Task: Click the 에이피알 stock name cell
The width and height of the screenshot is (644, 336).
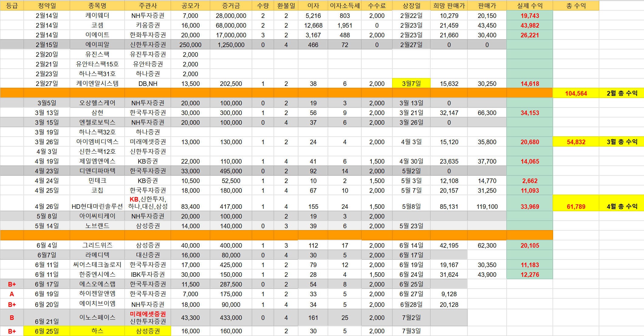Action: pos(97,45)
